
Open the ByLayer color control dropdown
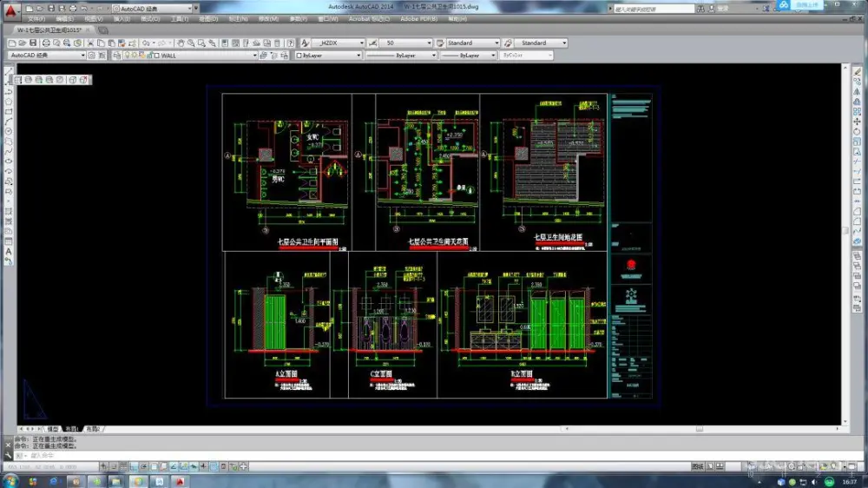click(x=358, y=55)
